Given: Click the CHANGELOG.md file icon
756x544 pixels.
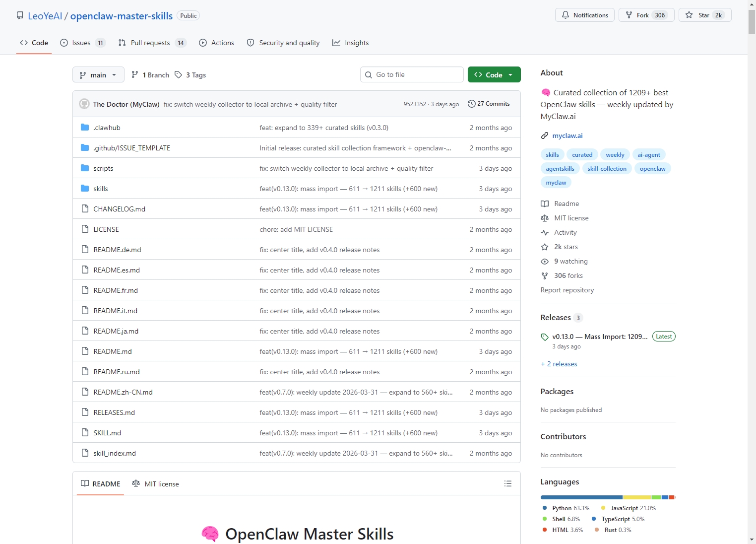Looking at the screenshot, I should [x=85, y=209].
